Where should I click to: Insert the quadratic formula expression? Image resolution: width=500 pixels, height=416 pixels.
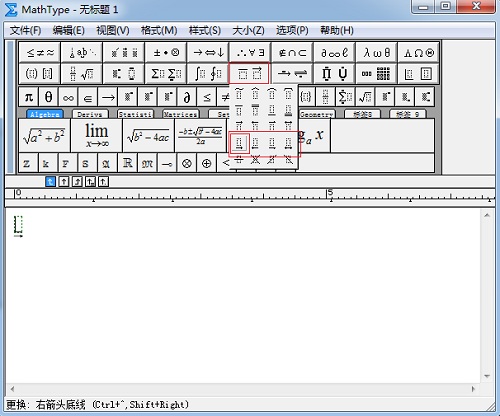tap(201, 136)
